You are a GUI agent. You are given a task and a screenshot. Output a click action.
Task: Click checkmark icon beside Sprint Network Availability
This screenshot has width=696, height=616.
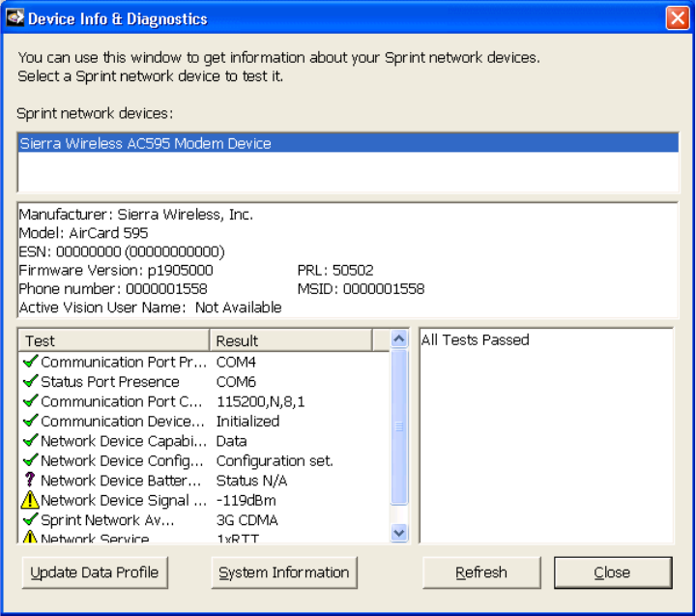click(x=30, y=520)
